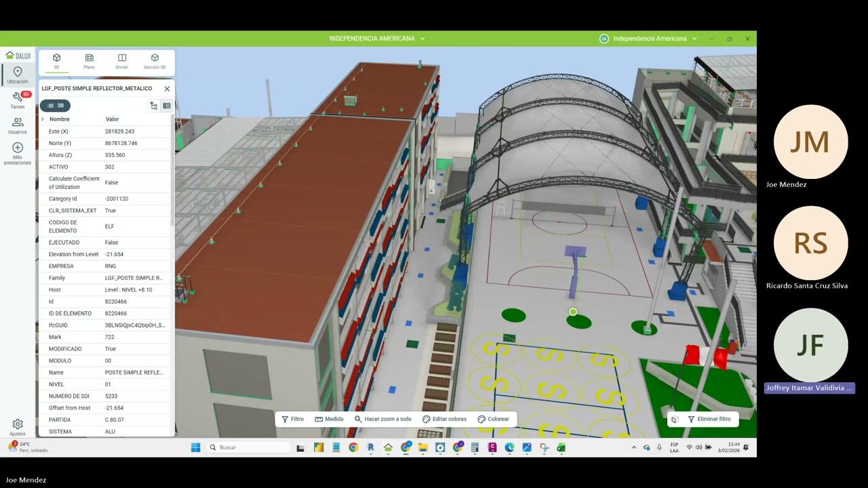The image size is (868, 488).
Task: Open the Independencia Americana project dropdown
Action: tap(377, 39)
